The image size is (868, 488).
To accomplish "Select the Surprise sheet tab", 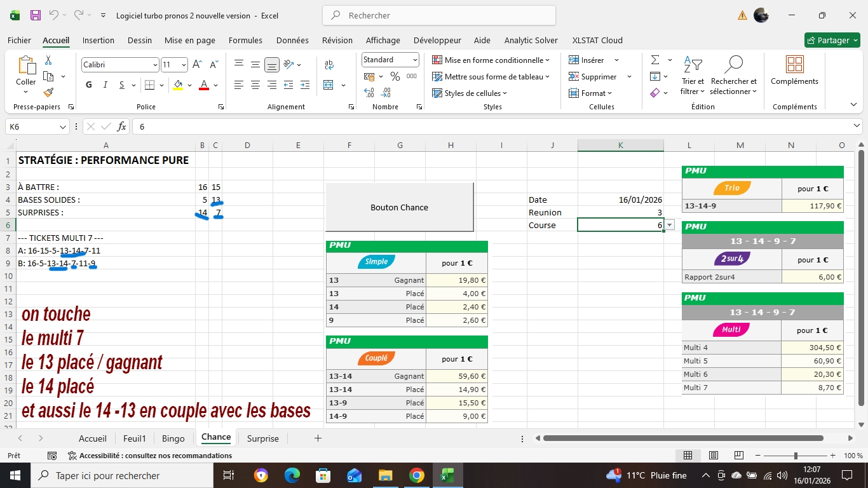I will [263, 438].
